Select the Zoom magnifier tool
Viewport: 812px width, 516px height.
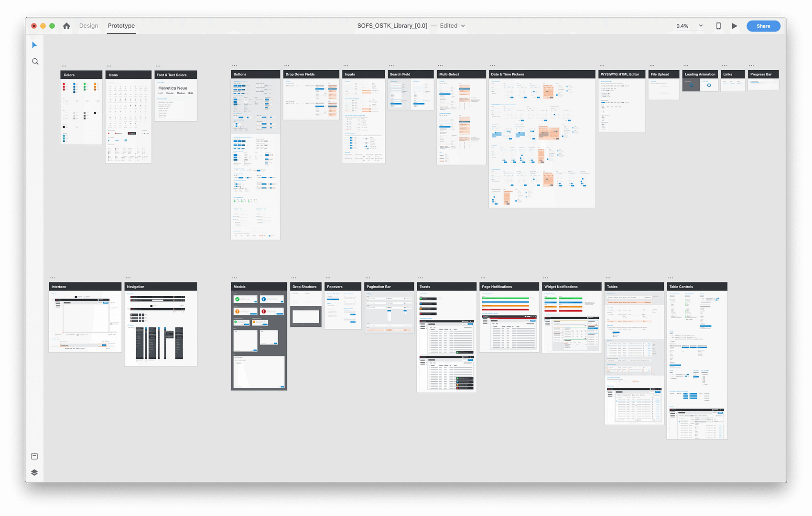35,62
